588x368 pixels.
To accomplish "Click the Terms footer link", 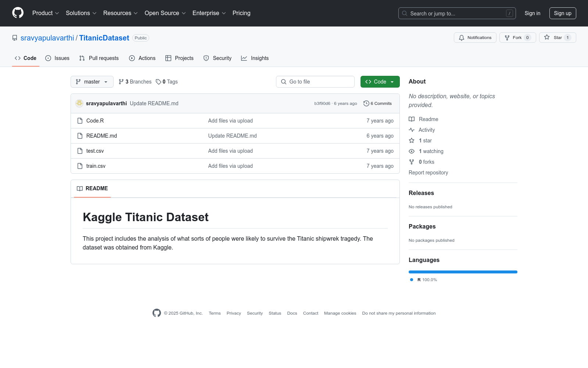I will (x=215, y=313).
